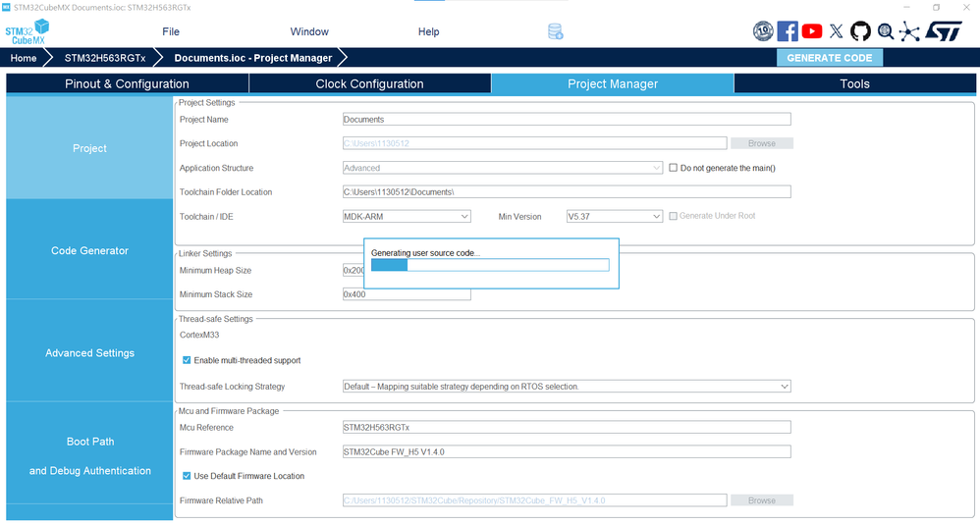Click Browse next to Project Location
The width and height of the screenshot is (980, 524).
pos(762,143)
